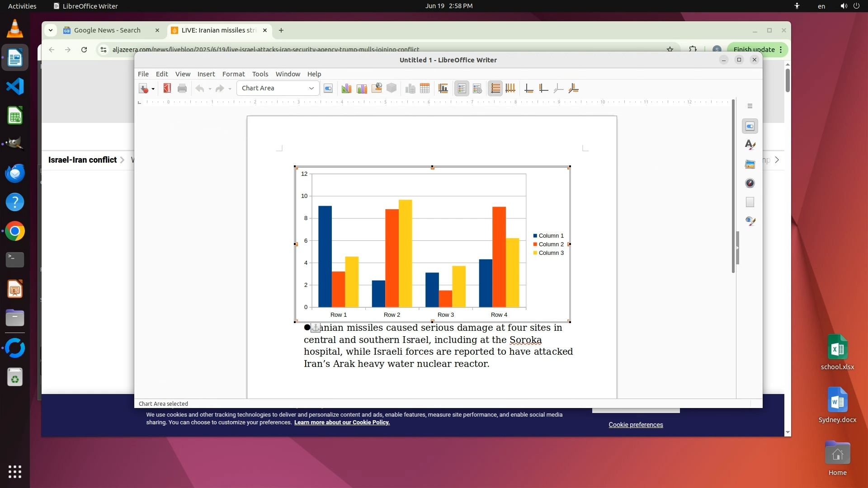The image size is (868, 488).
Task: Click the Print icon in toolbar
Action: [x=182, y=89]
